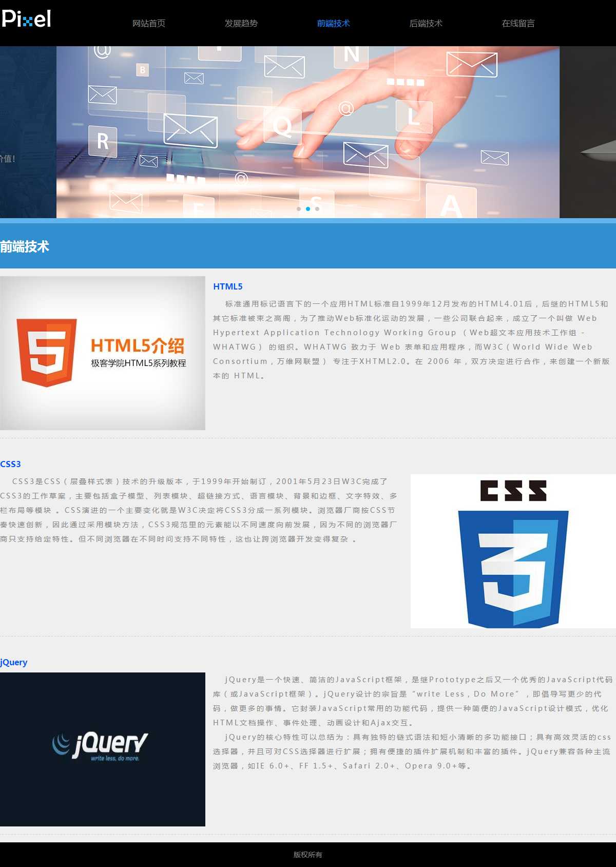Open the jQuery article title link
This screenshot has width=616, height=867.
(14, 662)
